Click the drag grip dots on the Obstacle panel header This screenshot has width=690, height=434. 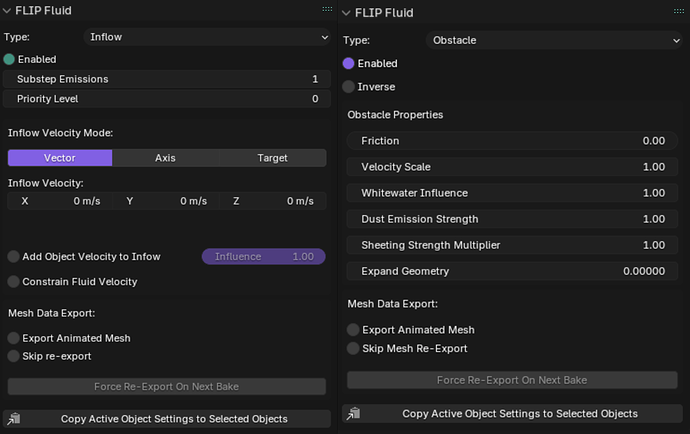pyautogui.click(x=679, y=11)
